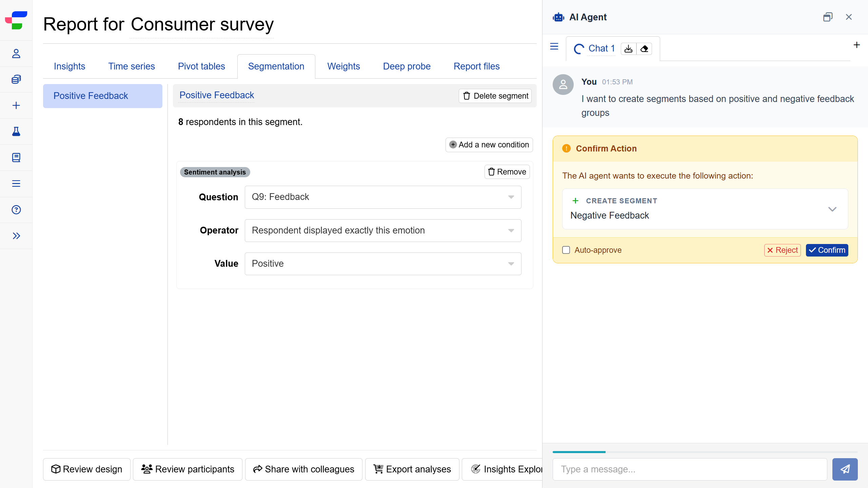
Task: Click the Delete segment button
Action: pos(495,96)
